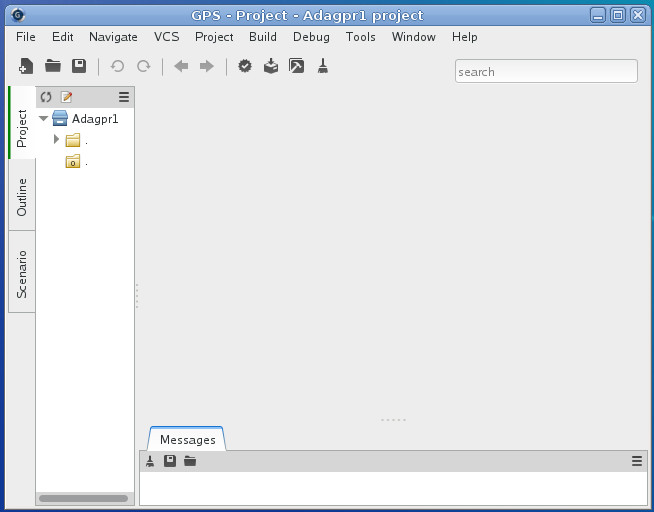This screenshot has height=512, width=654.
Task: Create a new file with toolbar icon
Action: [x=26, y=66]
